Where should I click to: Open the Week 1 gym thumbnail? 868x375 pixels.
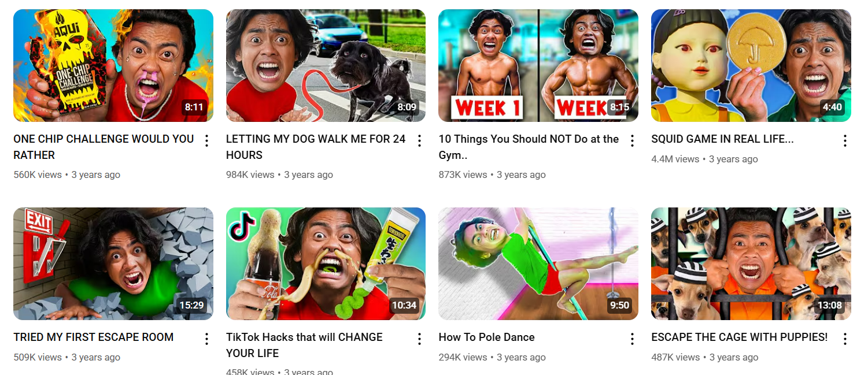pos(538,65)
